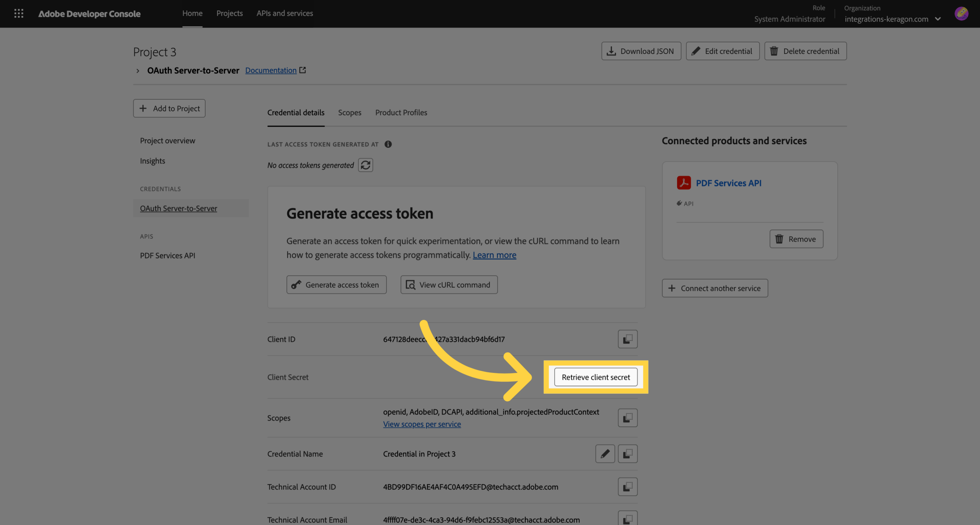The height and width of the screenshot is (525, 980).
Task: Click the user avatar in top bar
Action: (961, 14)
